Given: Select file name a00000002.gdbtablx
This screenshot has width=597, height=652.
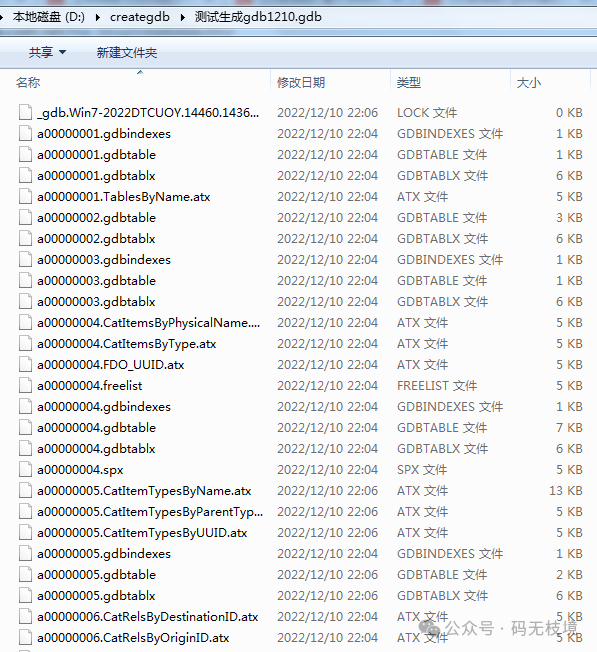Looking at the screenshot, I should coord(96,239).
